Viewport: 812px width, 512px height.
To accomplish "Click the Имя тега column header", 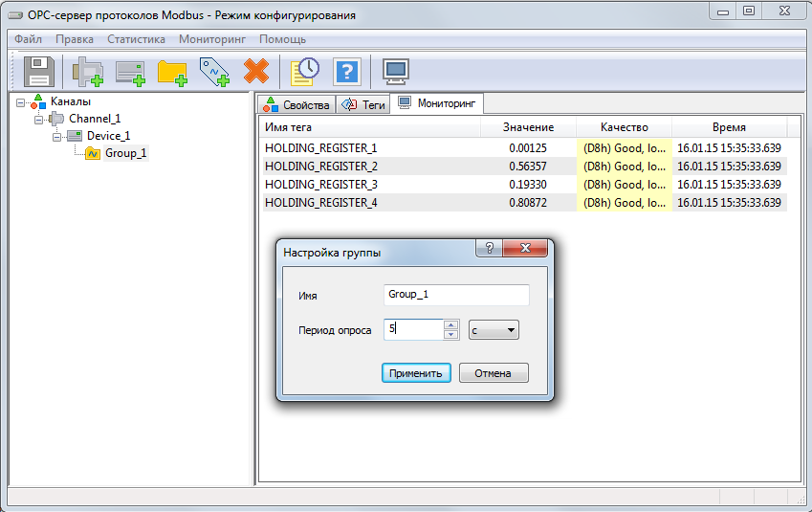I will pos(370,127).
